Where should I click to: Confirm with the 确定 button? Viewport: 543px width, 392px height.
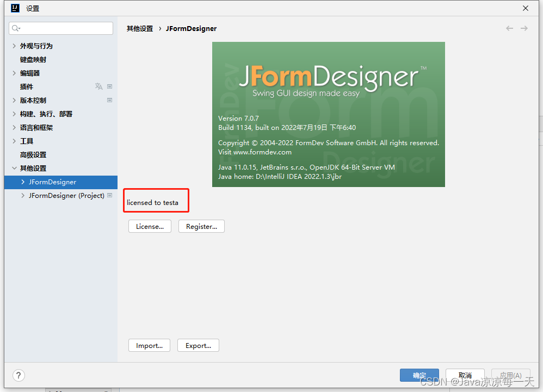click(419, 375)
